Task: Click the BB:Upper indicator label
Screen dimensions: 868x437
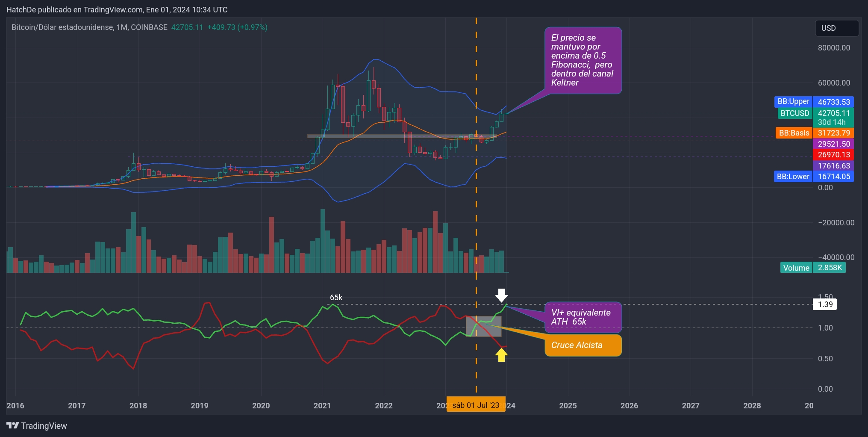Action: 793,102
